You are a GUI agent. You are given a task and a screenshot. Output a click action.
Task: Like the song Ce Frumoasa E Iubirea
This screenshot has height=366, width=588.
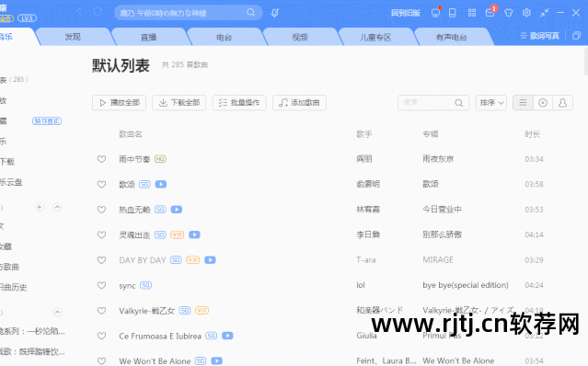(x=101, y=336)
